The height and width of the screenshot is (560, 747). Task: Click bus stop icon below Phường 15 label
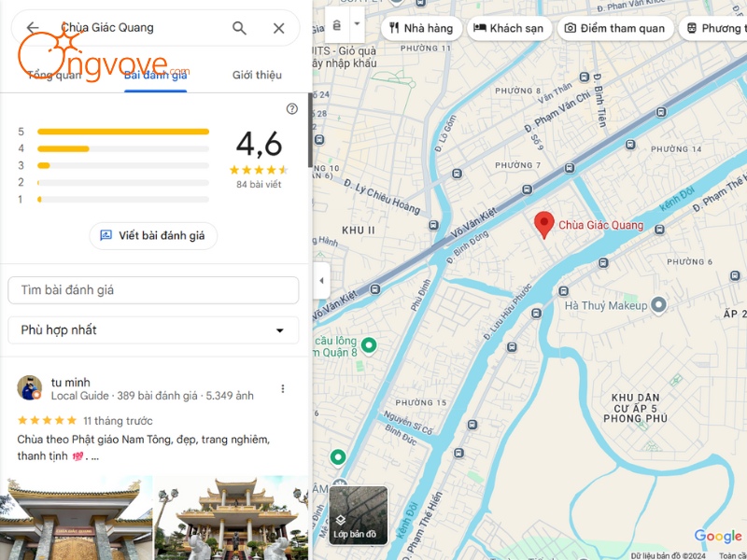[x=472, y=425]
